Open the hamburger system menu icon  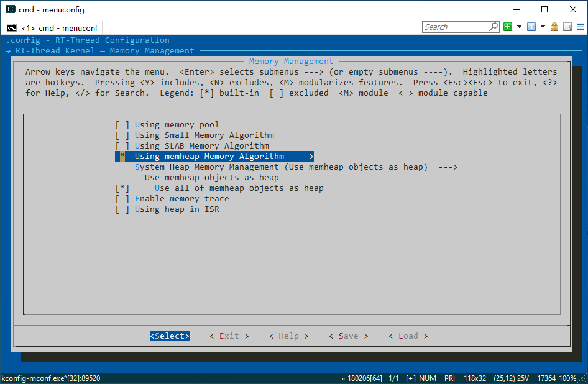[581, 27]
